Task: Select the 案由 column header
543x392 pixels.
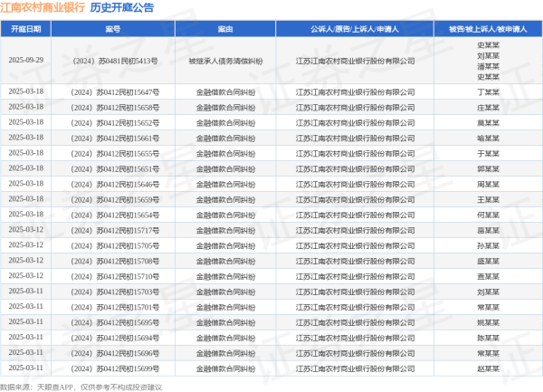Action: [x=225, y=29]
